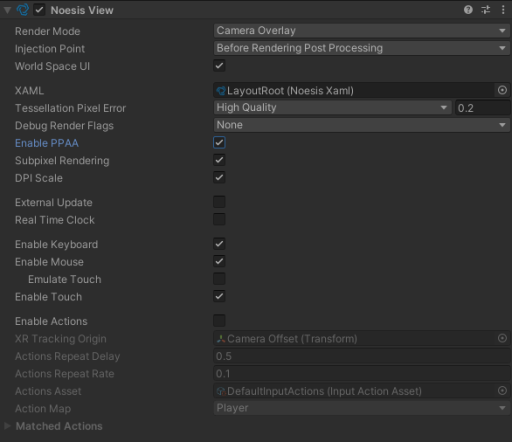Open the XAML object picker circle
The width and height of the screenshot is (512, 442).
coord(502,90)
